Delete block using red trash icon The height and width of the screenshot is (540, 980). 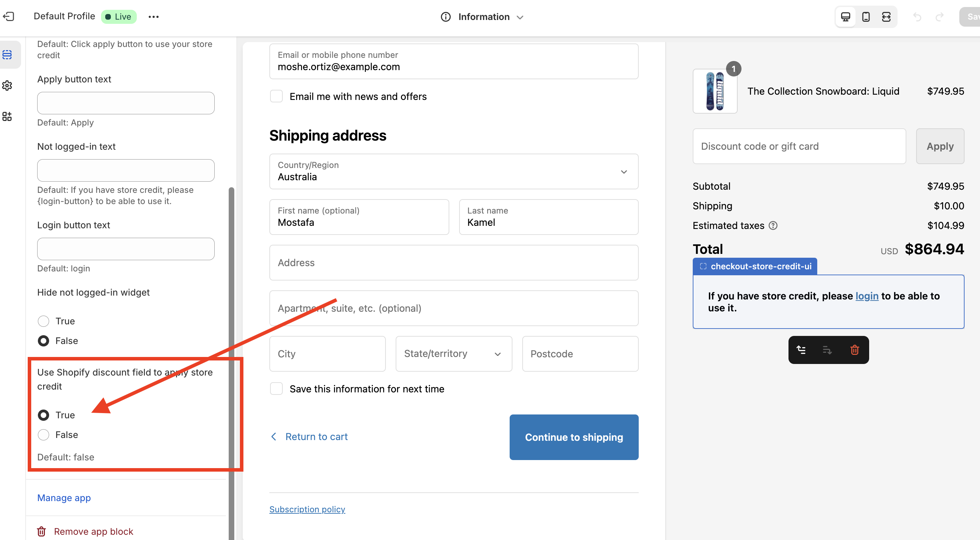pos(854,350)
